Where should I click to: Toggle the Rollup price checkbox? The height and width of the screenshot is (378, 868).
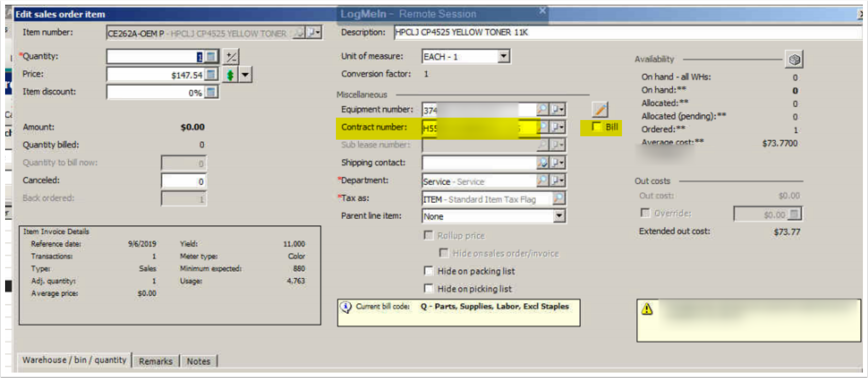(429, 235)
